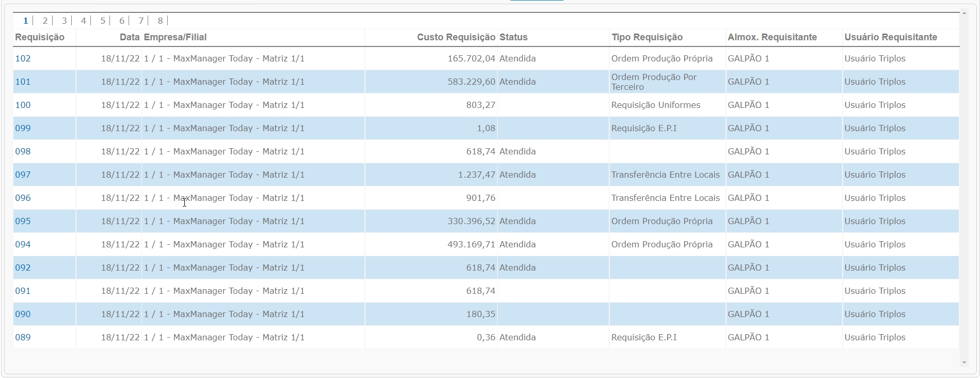This screenshot has height=378, width=980.
Task: Open requisition 090
Action: [x=23, y=314]
